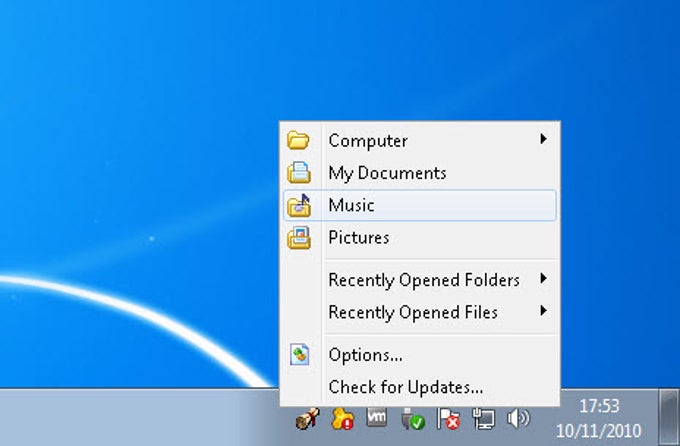Image resolution: width=680 pixels, height=446 pixels.
Task: Click the network connection tray icon
Action: pos(483,419)
